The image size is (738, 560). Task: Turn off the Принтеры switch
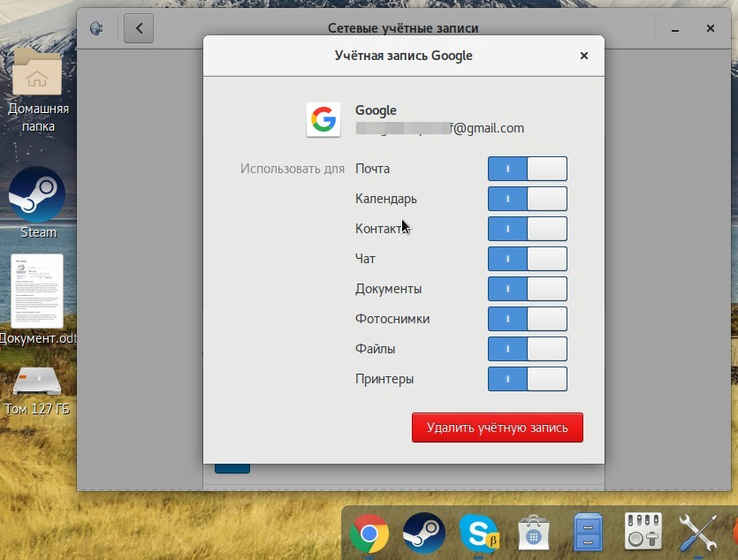point(527,379)
